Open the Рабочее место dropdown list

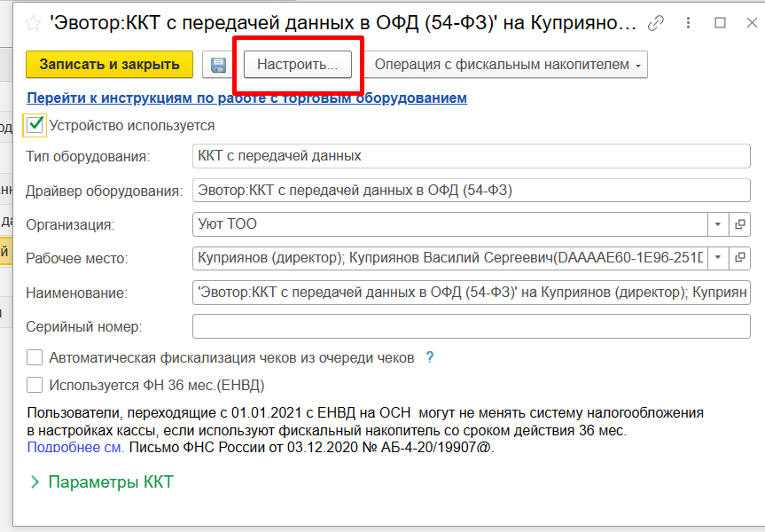(717, 258)
